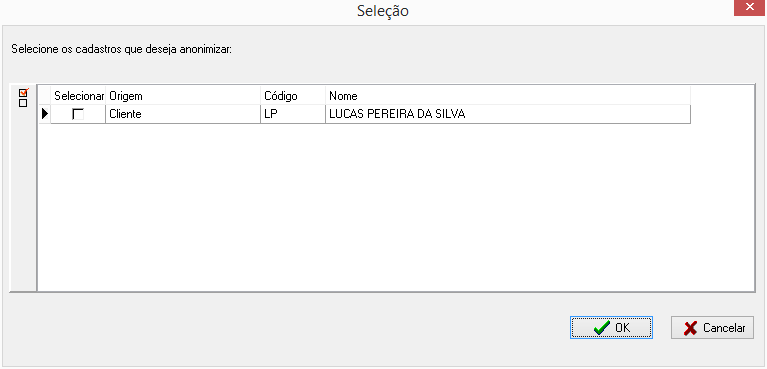Sort by the Origem column header

pyautogui.click(x=183, y=95)
